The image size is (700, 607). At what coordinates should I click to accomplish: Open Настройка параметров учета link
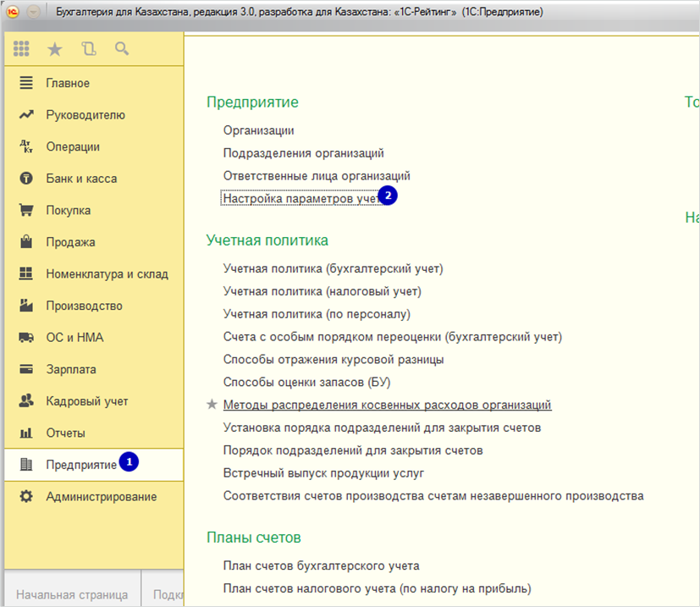(x=302, y=198)
